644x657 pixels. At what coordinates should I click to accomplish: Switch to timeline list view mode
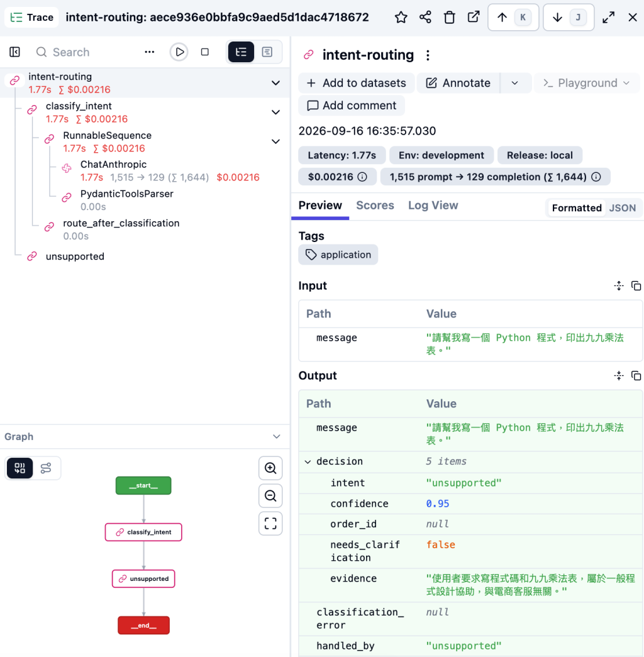(267, 52)
